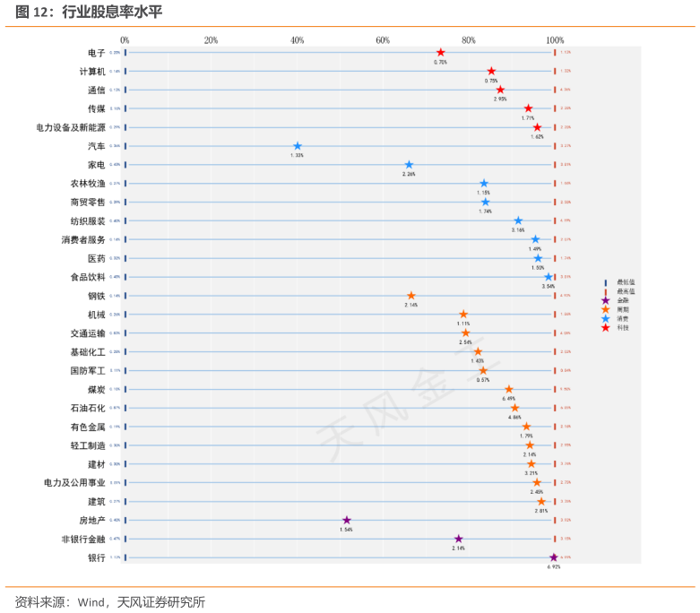Click the 100% axis label

point(555,40)
